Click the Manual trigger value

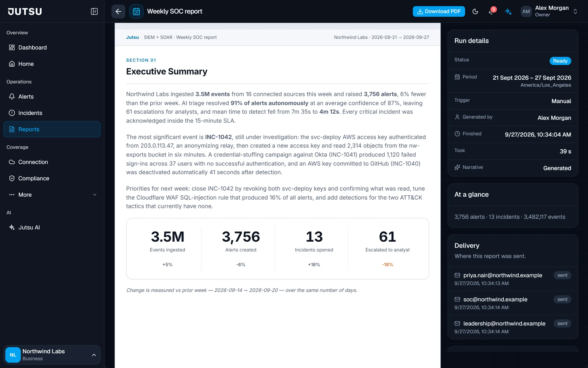[x=561, y=101]
